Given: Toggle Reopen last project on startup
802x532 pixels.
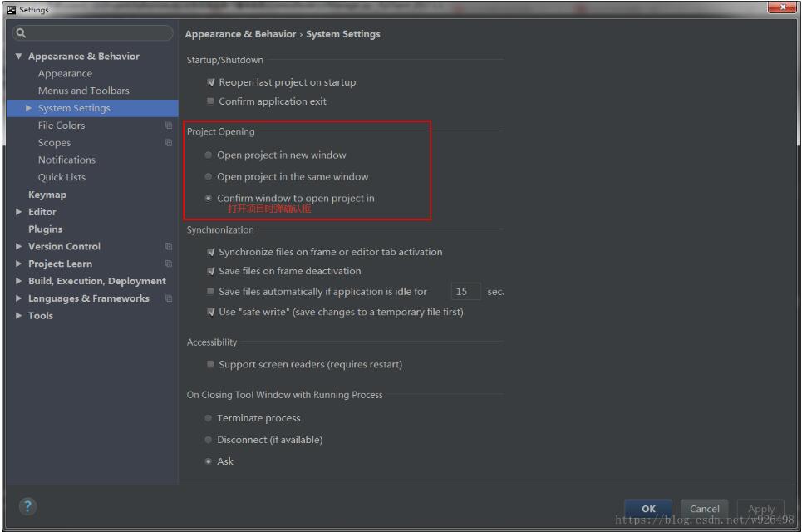Looking at the screenshot, I should (x=210, y=82).
